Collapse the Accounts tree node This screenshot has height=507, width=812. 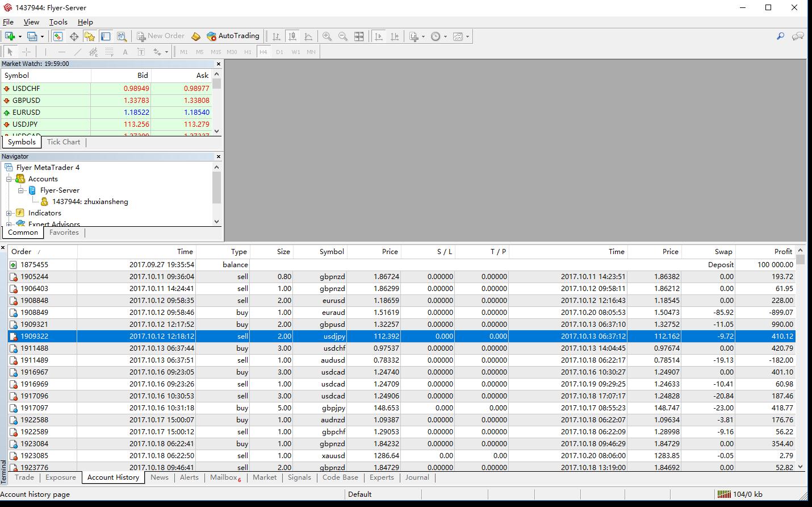9,179
